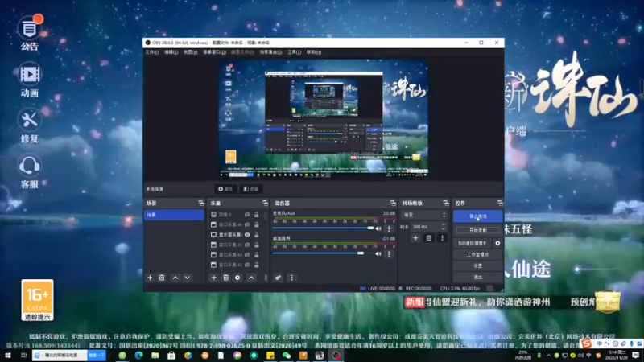Screen dimensions: 644x362
Task: Click the Windows Start button
Action: click(x=7, y=356)
